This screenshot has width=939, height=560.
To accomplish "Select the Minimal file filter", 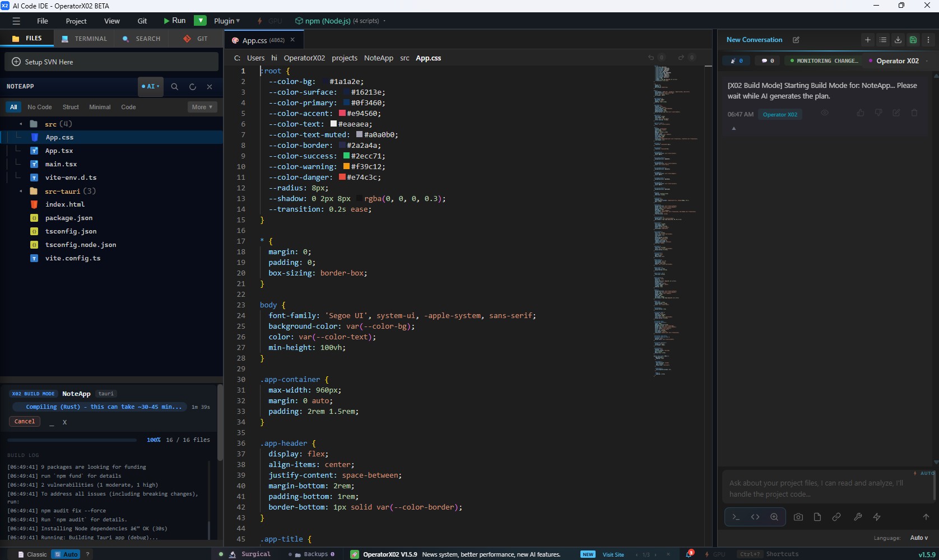I will (x=100, y=107).
